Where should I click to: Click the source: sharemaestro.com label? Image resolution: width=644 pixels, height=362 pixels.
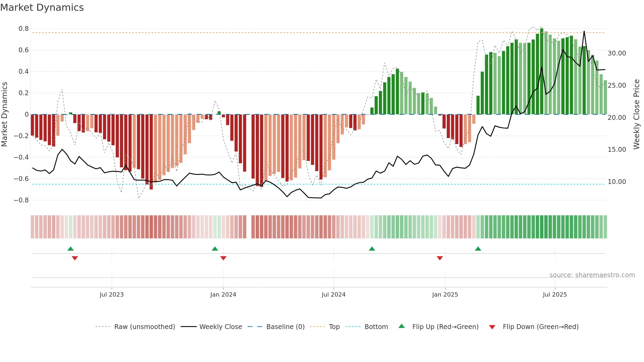pyautogui.click(x=592, y=275)
